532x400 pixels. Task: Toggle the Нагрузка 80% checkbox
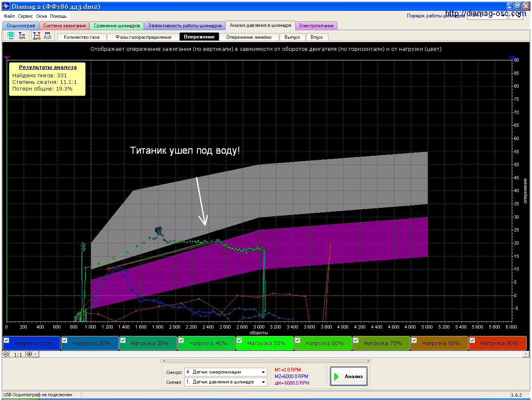(x=414, y=340)
